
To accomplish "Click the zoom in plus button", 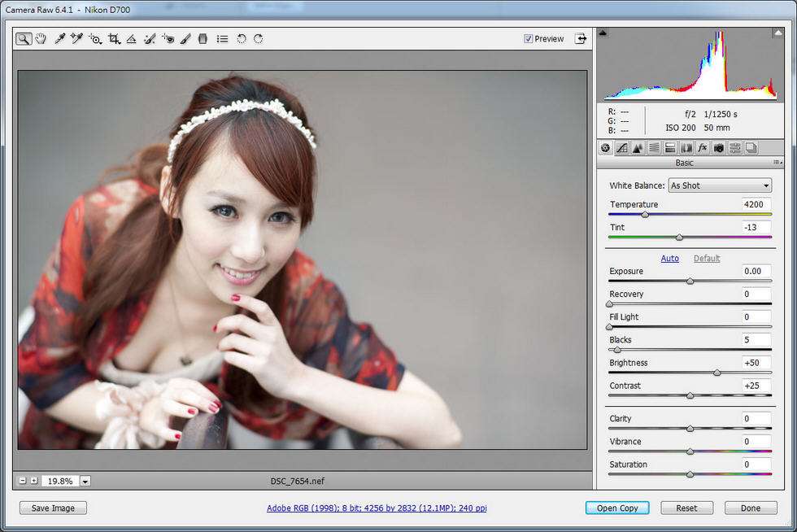I will coord(34,481).
